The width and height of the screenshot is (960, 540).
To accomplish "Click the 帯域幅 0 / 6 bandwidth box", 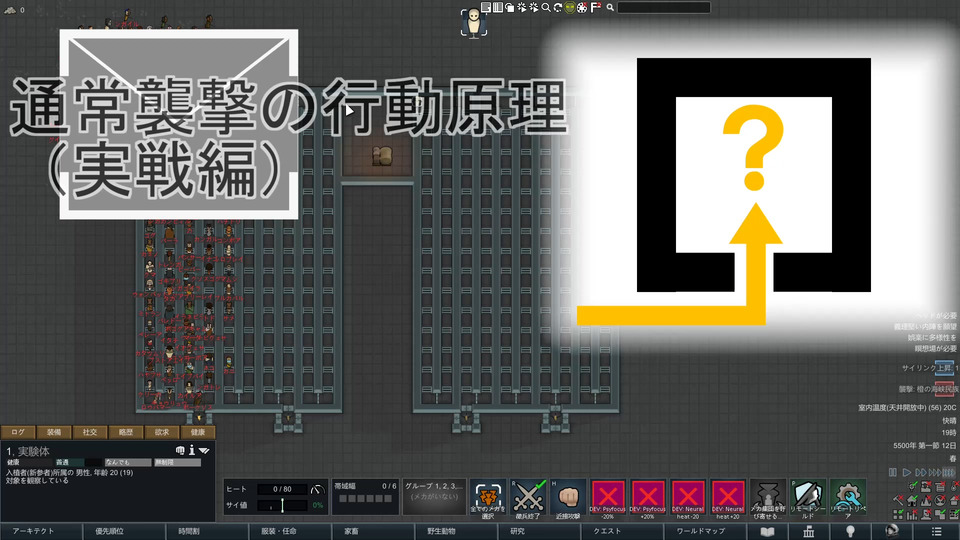I will point(366,497).
